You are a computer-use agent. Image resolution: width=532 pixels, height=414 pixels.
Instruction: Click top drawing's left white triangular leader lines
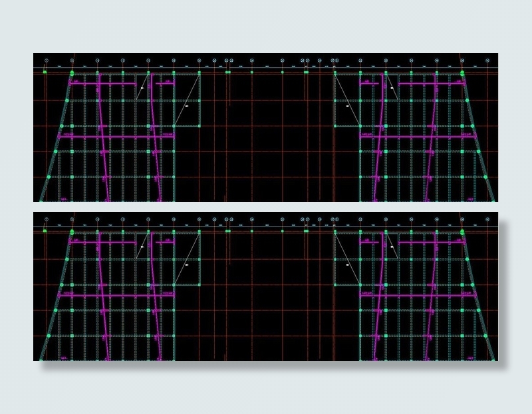188,100
